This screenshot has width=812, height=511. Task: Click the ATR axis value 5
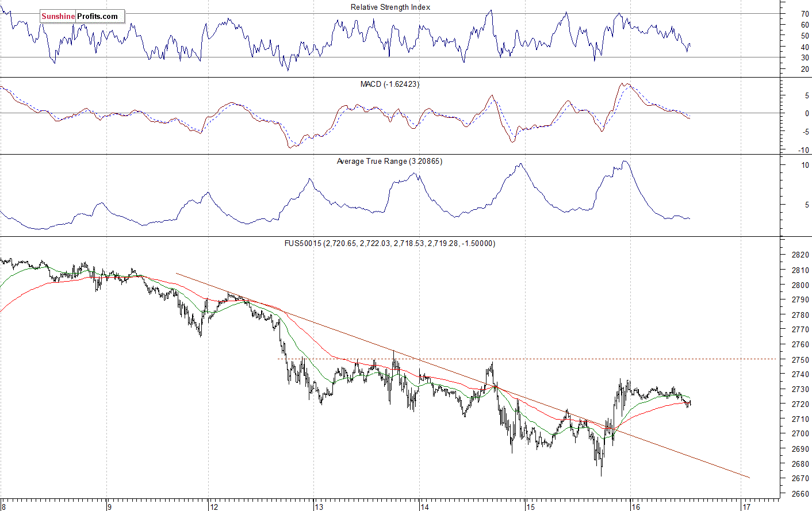coord(807,205)
